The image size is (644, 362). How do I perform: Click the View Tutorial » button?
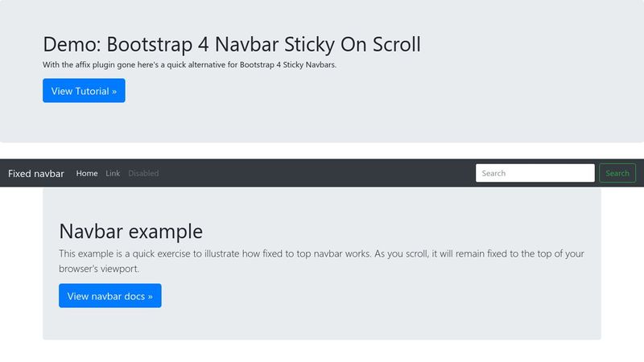pos(84,91)
